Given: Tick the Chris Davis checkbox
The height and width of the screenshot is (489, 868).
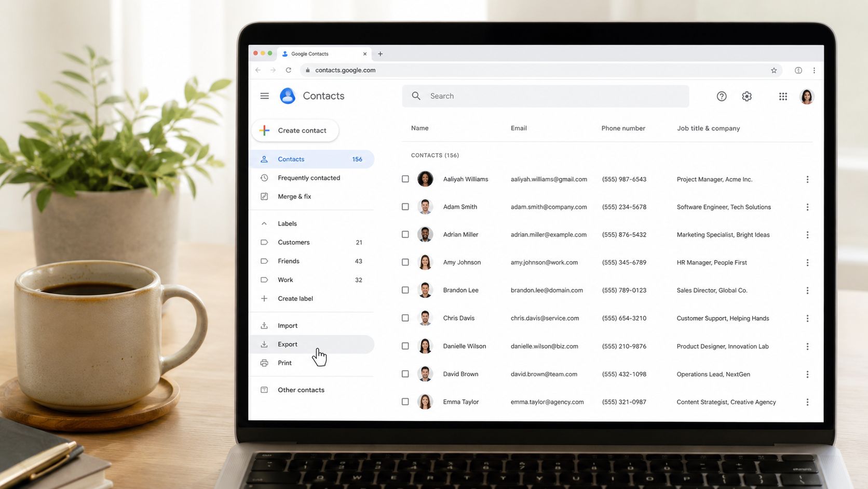Looking at the screenshot, I should (x=405, y=318).
